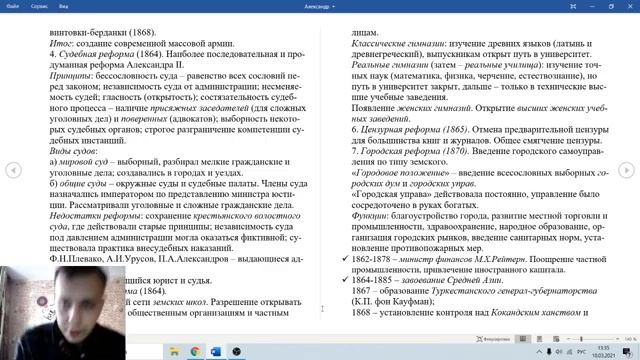Click the zoom in plus button
Screen dimensions: 640x360
pos(617,339)
